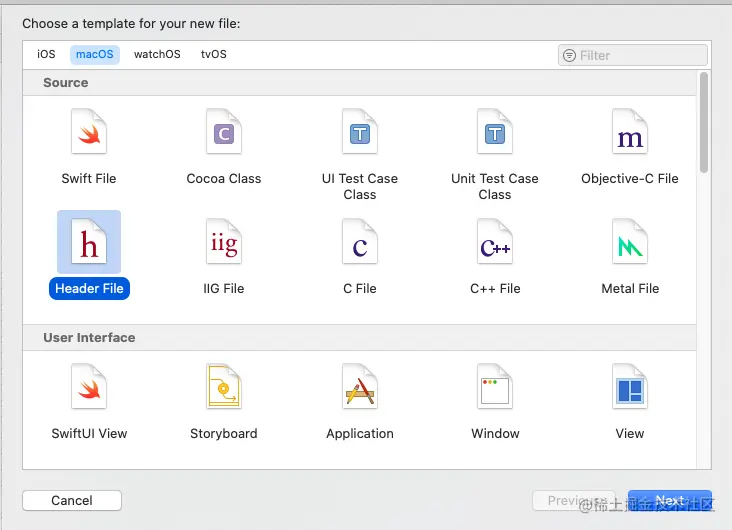Focus the Filter text field
Screen dimensions: 732x530
click(x=633, y=56)
